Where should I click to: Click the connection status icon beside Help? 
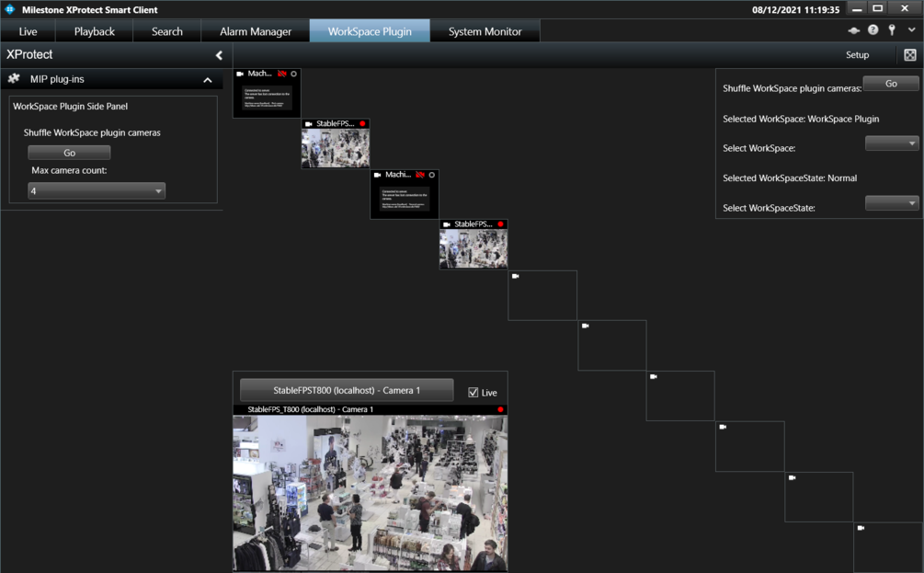pyautogui.click(x=854, y=30)
